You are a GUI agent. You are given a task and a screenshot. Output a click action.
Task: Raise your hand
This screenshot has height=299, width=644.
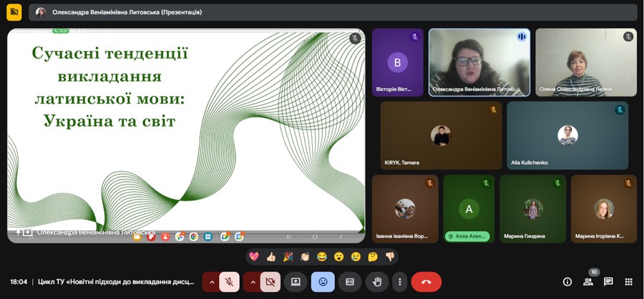377,282
